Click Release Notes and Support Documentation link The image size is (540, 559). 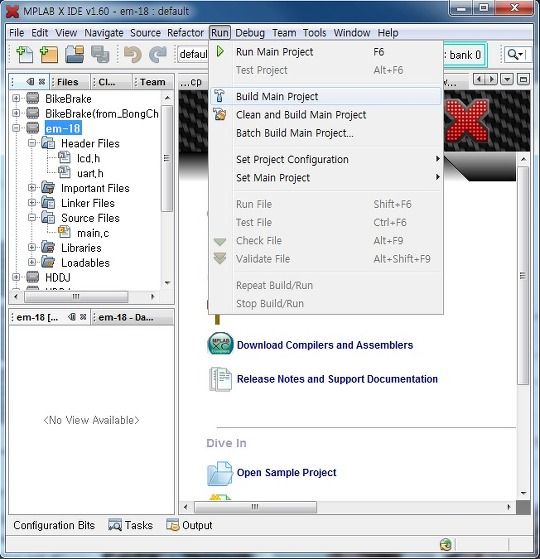click(x=337, y=379)
